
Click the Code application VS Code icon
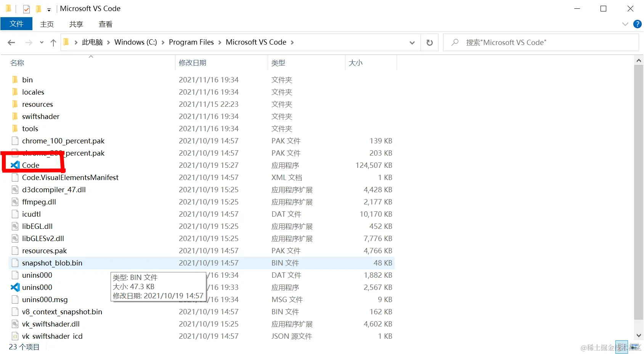(15, 165)
